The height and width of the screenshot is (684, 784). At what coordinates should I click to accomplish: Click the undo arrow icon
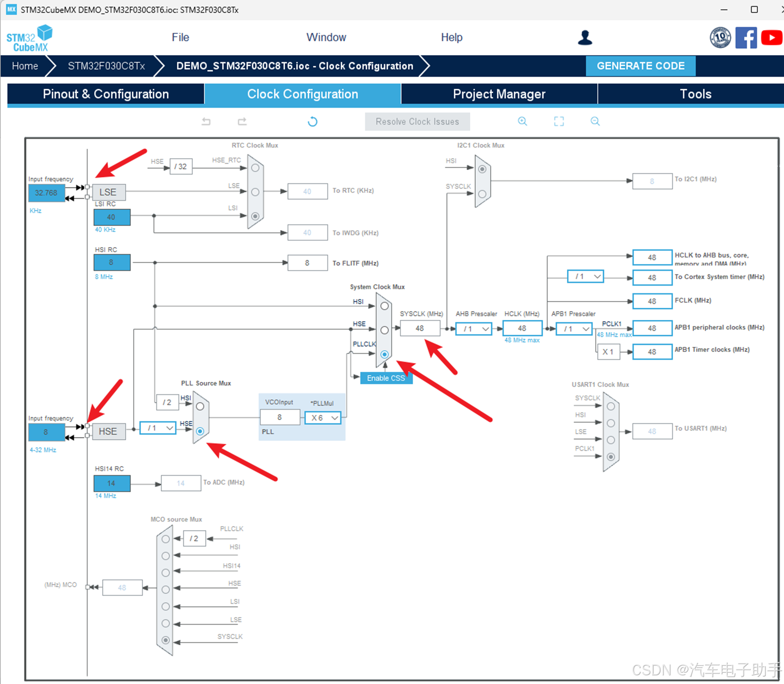pos(206,121)
